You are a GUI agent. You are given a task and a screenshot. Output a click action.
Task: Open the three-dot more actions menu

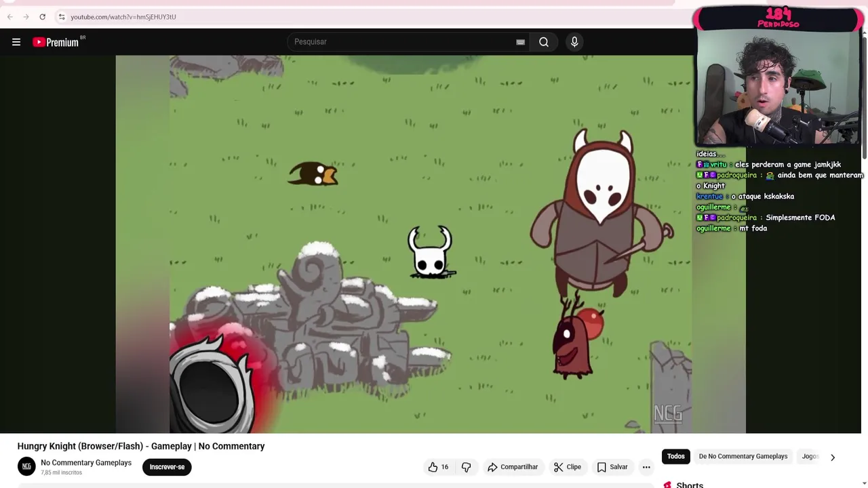646,467
